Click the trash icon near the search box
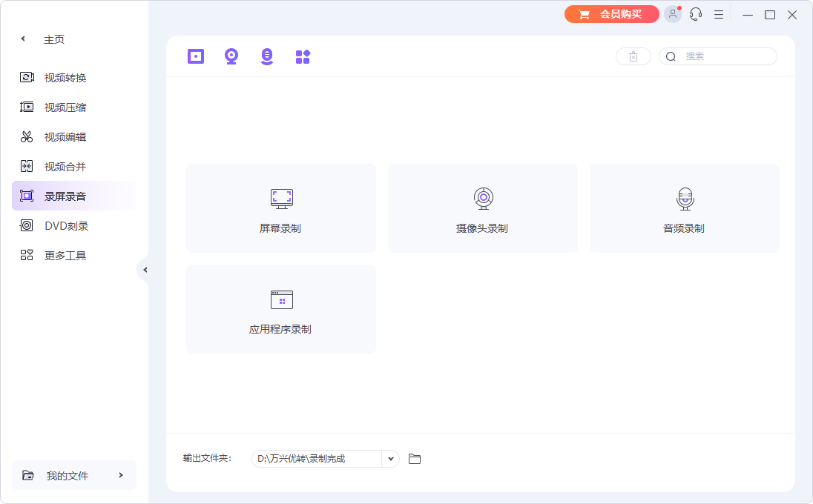Viewport: 813px width, 504px height. pyautogui.click(x=633, y=56)
